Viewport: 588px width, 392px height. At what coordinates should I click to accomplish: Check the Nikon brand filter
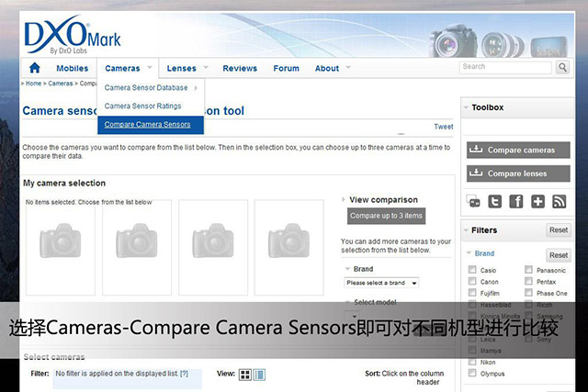click(x=472, y=362)
